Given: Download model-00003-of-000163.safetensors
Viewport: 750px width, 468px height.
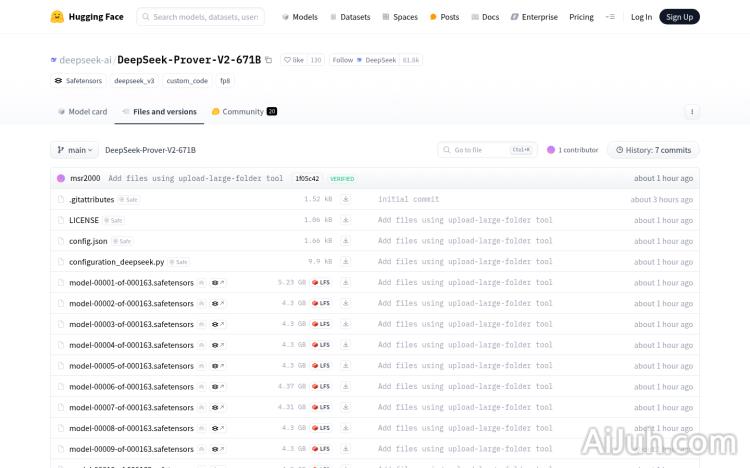Looking at the screenshot, I should (x=345, y=324).
